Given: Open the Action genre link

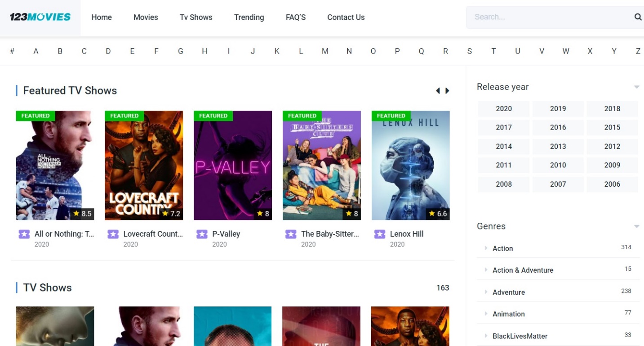Looking at the screenshot, I should [502, 248].
